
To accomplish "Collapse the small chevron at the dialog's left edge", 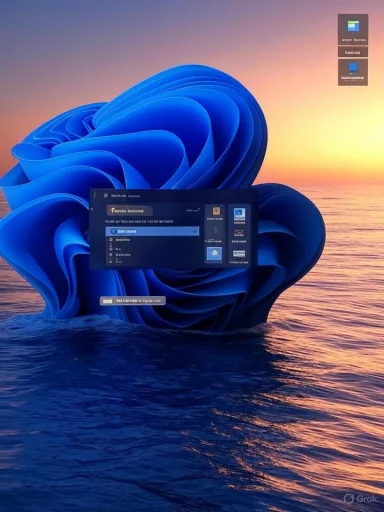I will (x=92, y=209).
